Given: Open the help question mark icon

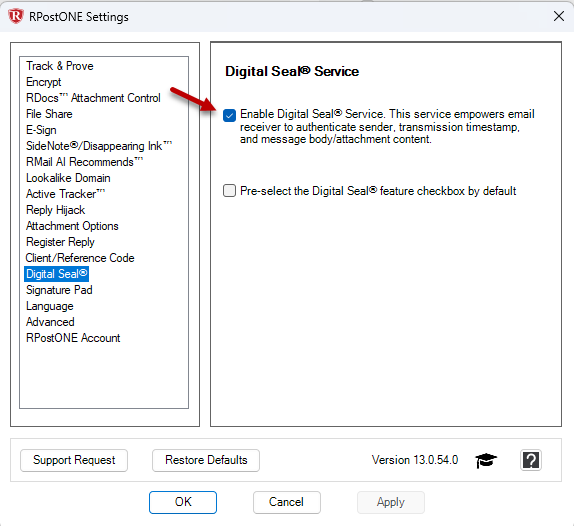Looking at the screenshot, I should [x=531, y=460].
